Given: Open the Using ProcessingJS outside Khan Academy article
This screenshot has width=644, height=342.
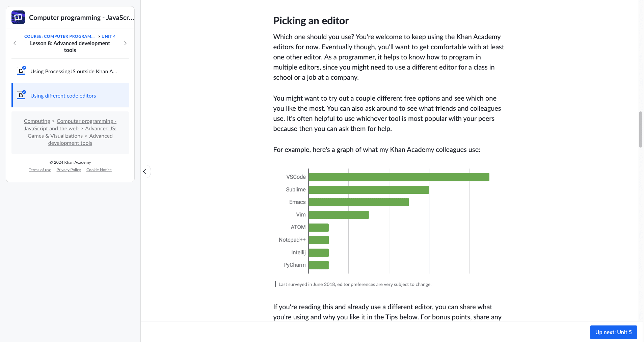Looking at the screenshot, I should [x=74, y=71].
